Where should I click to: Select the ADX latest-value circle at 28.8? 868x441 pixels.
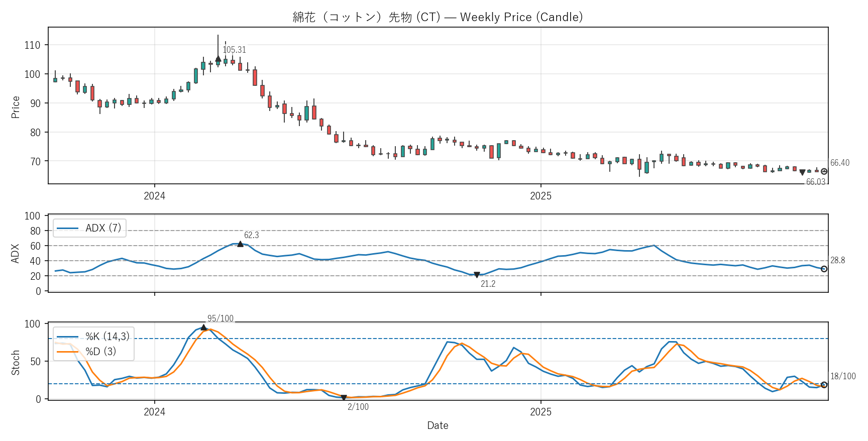(824, 269)
